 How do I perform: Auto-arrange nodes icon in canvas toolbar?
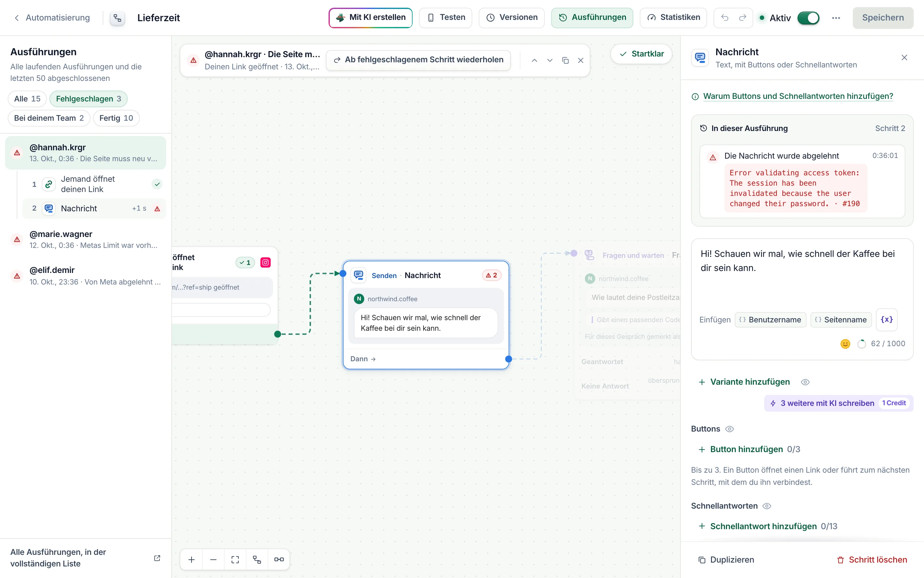coord(257,560)
